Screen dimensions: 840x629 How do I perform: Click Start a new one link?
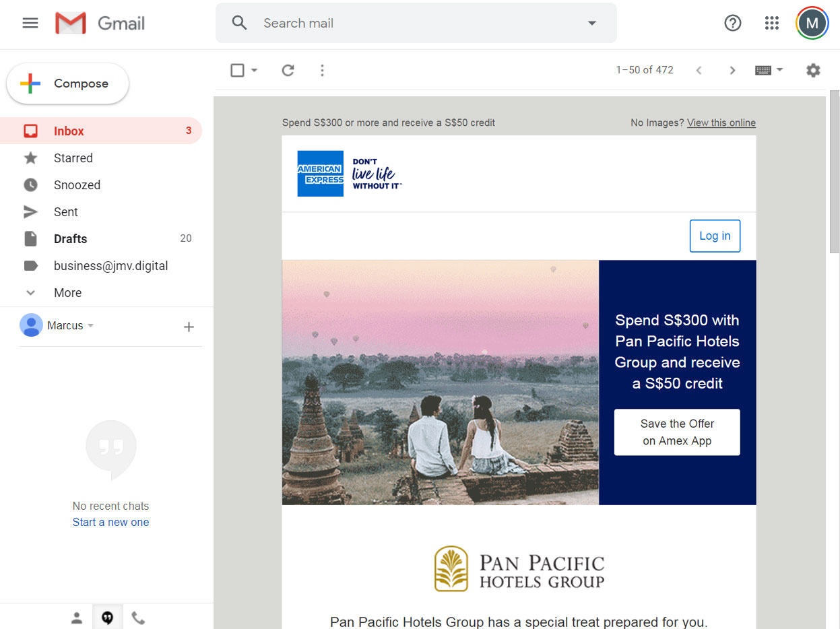(x=111, y=522)
